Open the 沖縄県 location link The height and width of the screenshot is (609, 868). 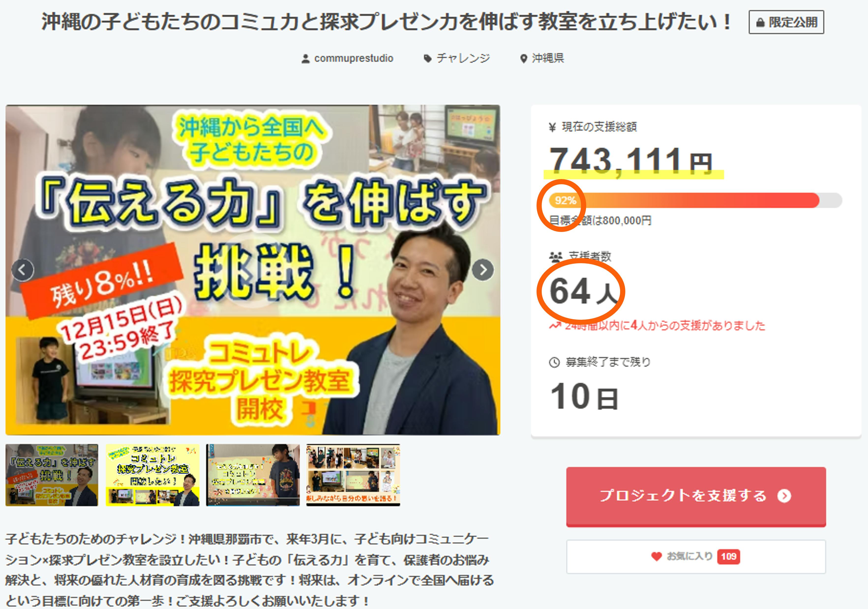click(548, 58)
